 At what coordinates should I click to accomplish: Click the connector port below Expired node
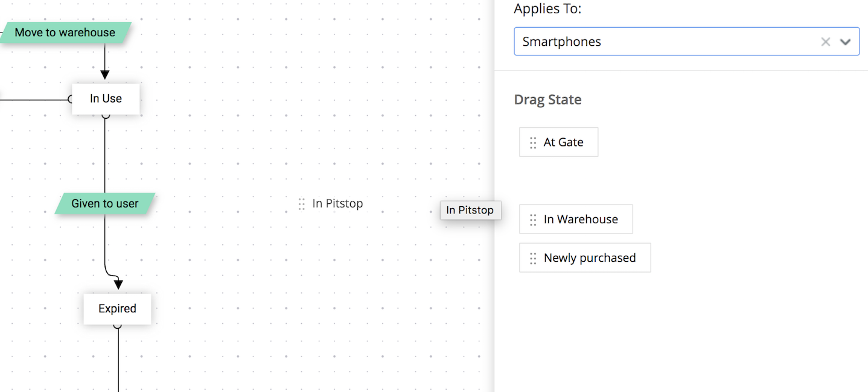118,325
